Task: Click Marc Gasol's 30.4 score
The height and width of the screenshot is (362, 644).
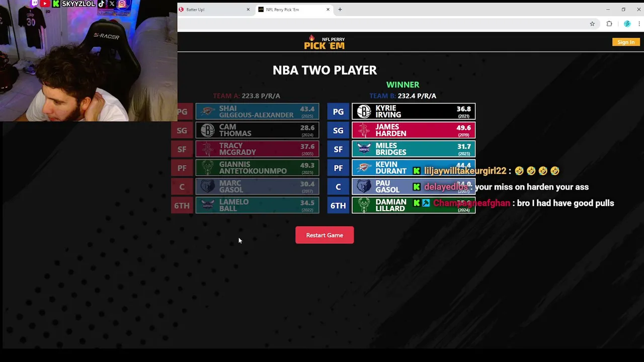Action: (307, 184)
